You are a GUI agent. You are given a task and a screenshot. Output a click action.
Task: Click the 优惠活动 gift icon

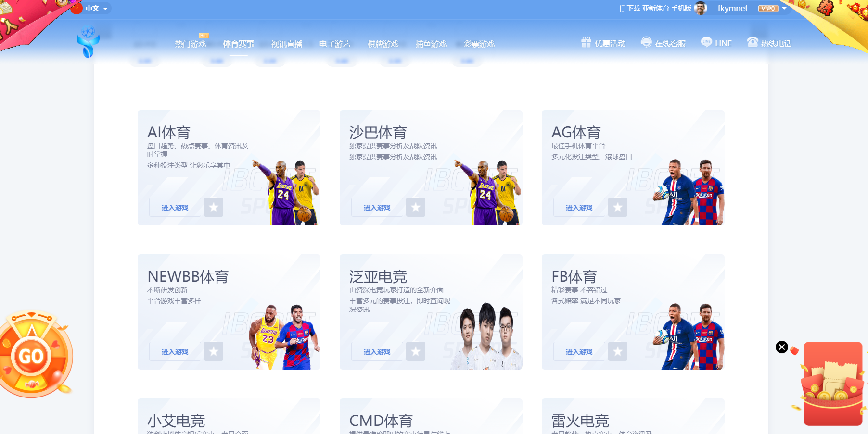tap(586, 42)
